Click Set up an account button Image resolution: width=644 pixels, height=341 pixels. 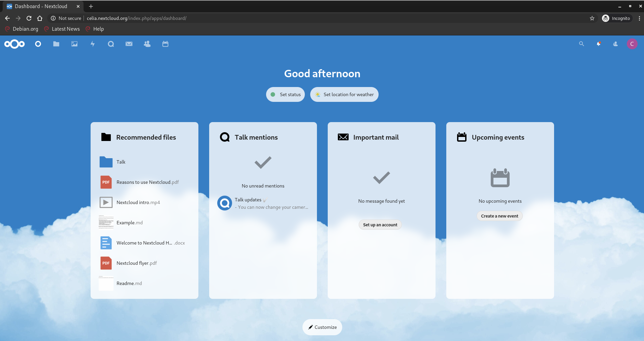click(380, 225)
